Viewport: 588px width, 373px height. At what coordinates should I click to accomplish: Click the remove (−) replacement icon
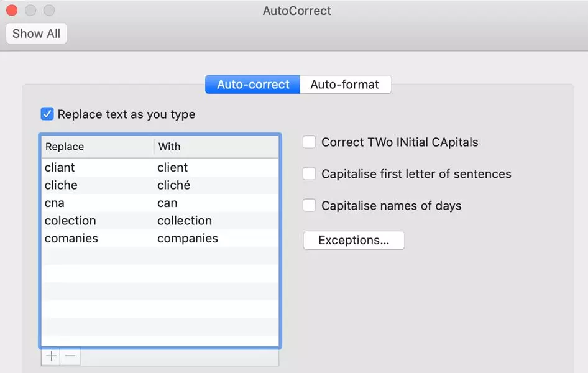pos(70,356)
